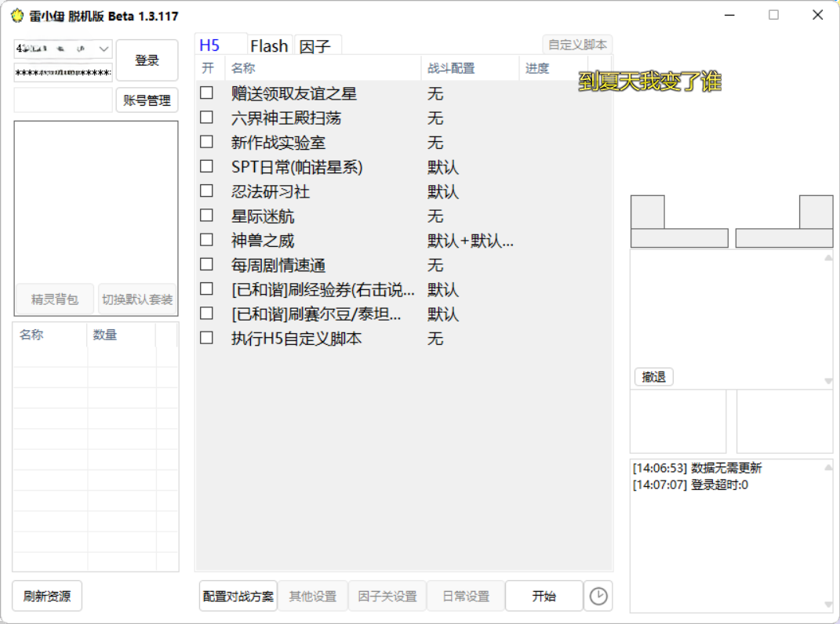Image resolution: width=840 pixels, height=624 pixels.
Task: Enable the 赠送领取友谊之星 checkbox
Action: (206, 93)
